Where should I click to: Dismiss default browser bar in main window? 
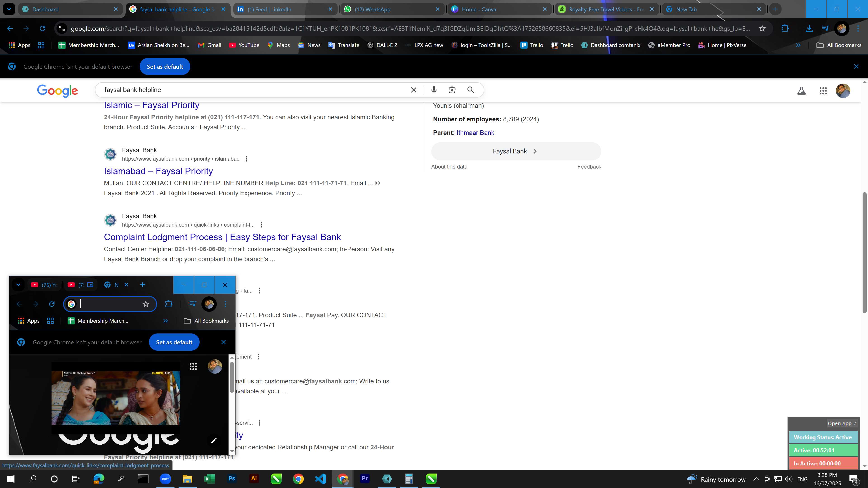click(x=856, y=67)
